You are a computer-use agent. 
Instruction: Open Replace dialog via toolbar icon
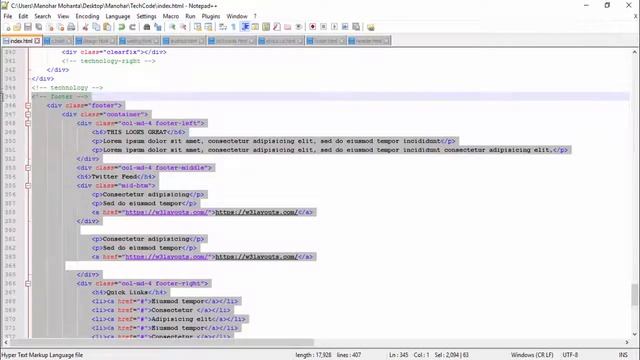coord(158,27)
